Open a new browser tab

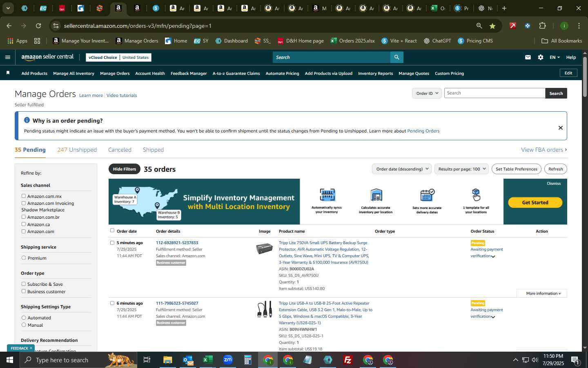(504, 8)
